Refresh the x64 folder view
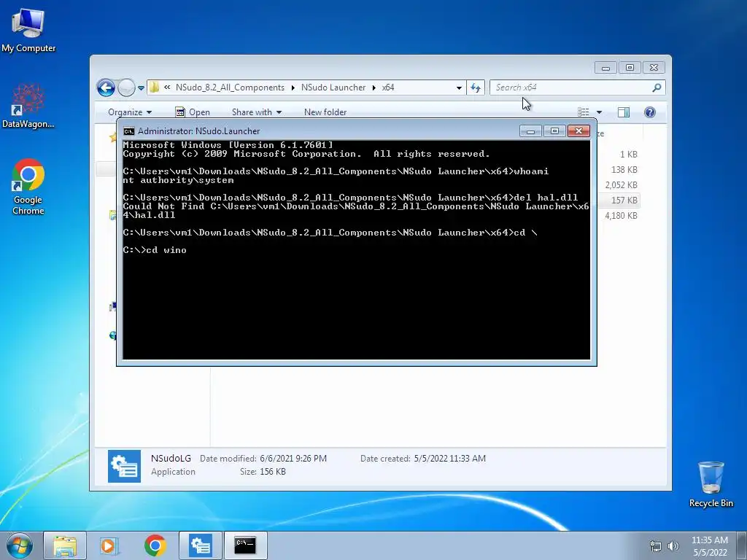 coord(476,87)
